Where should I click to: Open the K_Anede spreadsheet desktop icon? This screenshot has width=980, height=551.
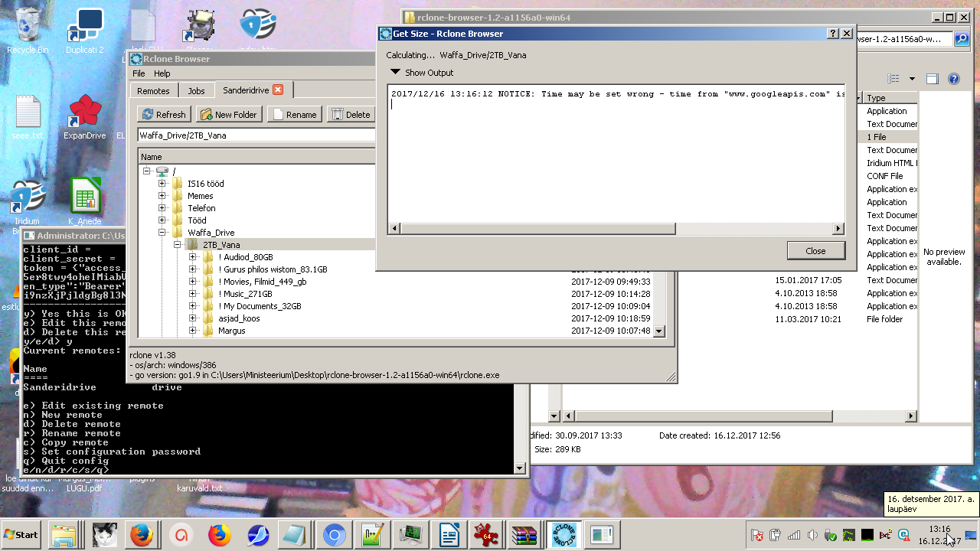pos(86,203)
